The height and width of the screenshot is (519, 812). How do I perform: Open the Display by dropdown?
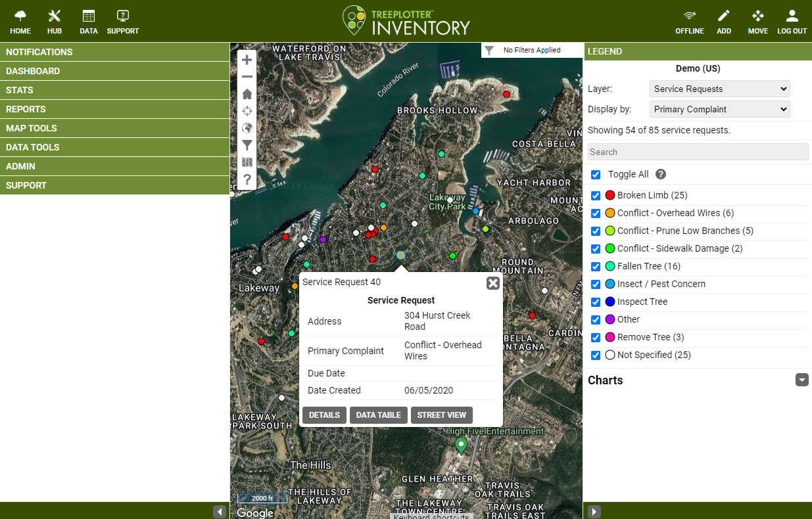pos(719,109)
